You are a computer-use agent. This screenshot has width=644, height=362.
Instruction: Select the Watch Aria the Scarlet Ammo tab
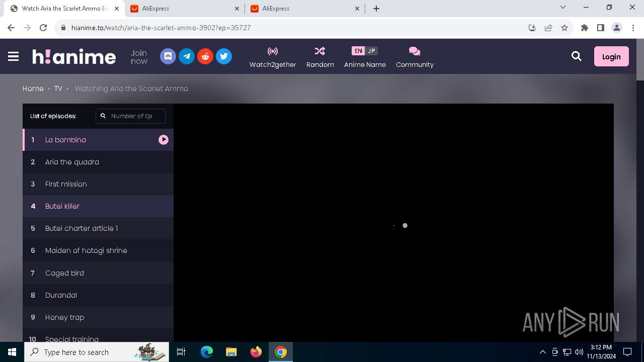64,9
